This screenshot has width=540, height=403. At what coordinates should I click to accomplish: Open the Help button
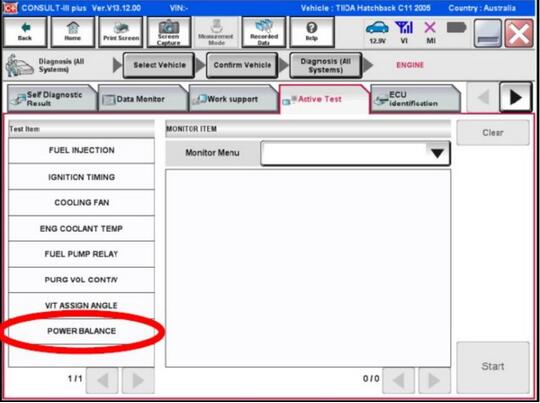point(312,32)
